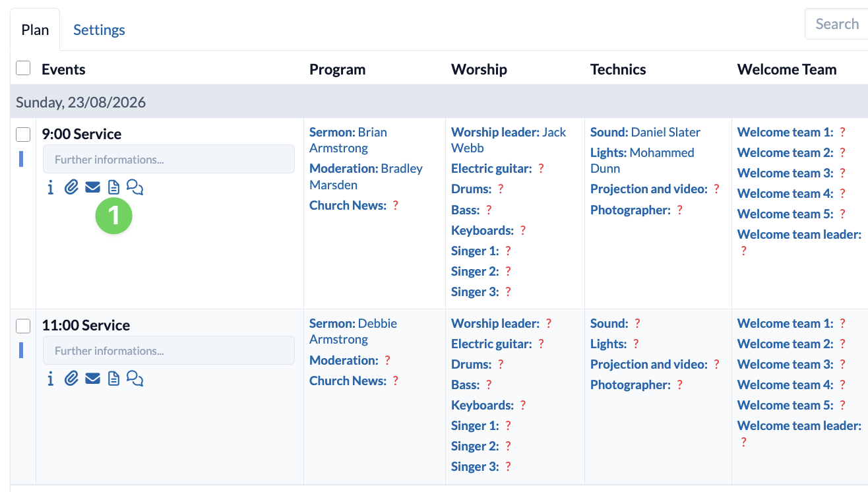Viewport: 868px width, 492px height.
Task: Assign Drums for 9:00 Service
Action: point(478,189)
